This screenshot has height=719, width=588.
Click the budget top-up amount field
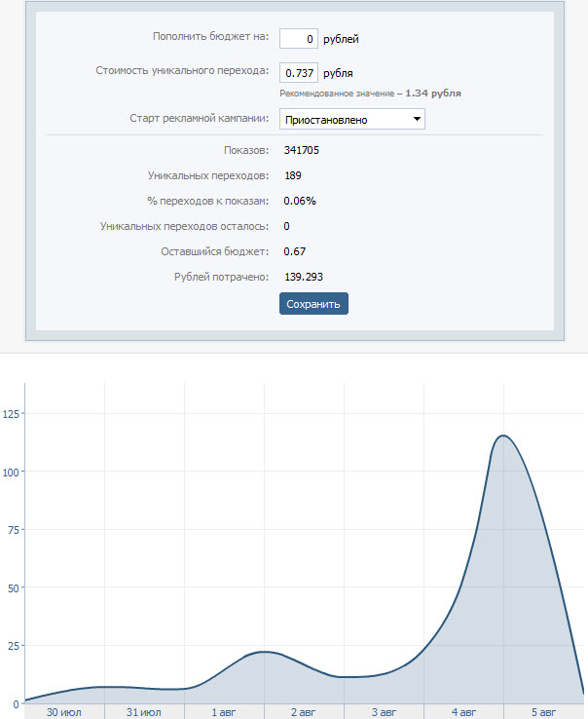(299, 39)
